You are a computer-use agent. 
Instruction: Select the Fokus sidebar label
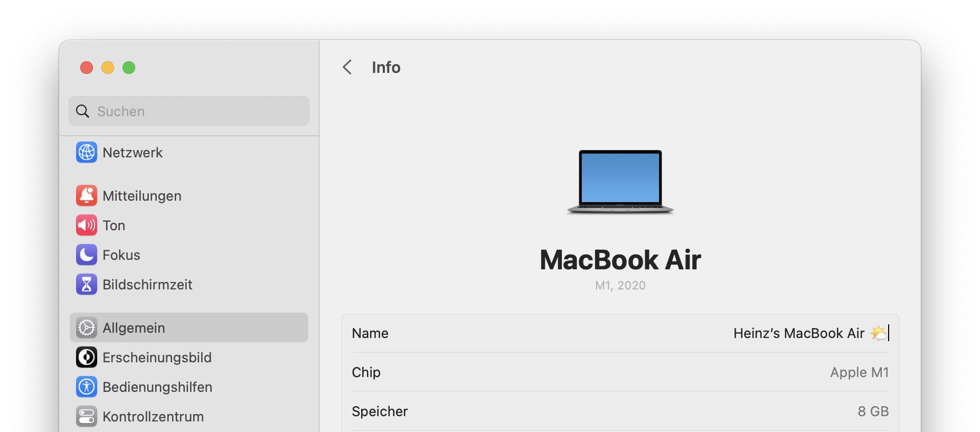coord(121,255)
